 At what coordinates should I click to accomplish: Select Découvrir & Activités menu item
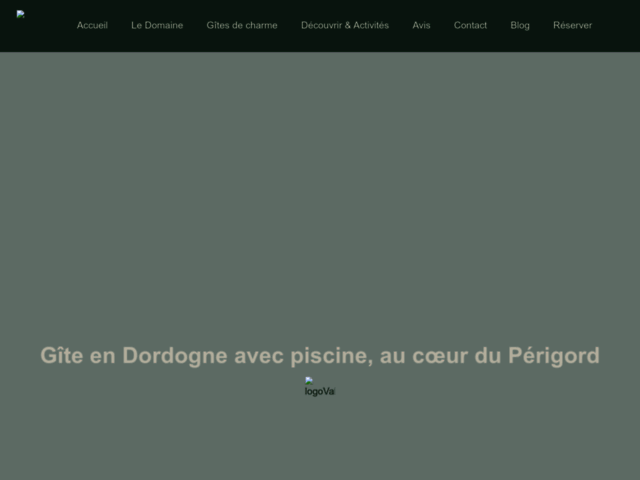345,25
